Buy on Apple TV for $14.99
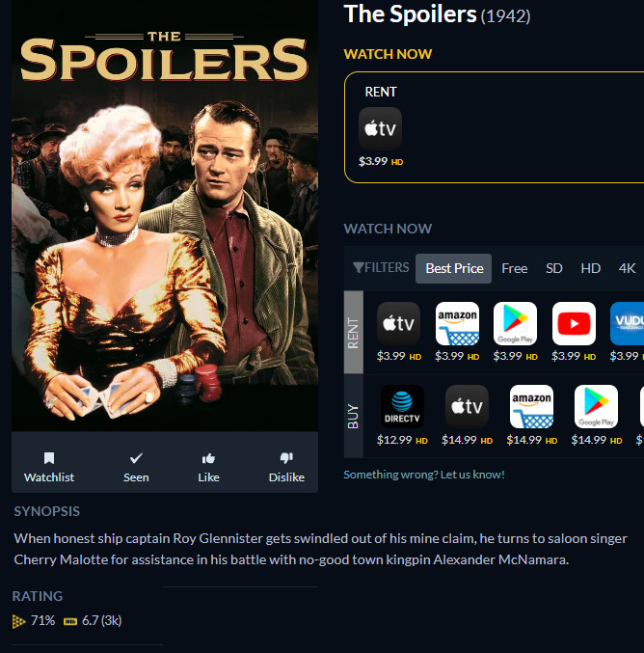Viewport: 644px width, 653px height. pos(467,406)
